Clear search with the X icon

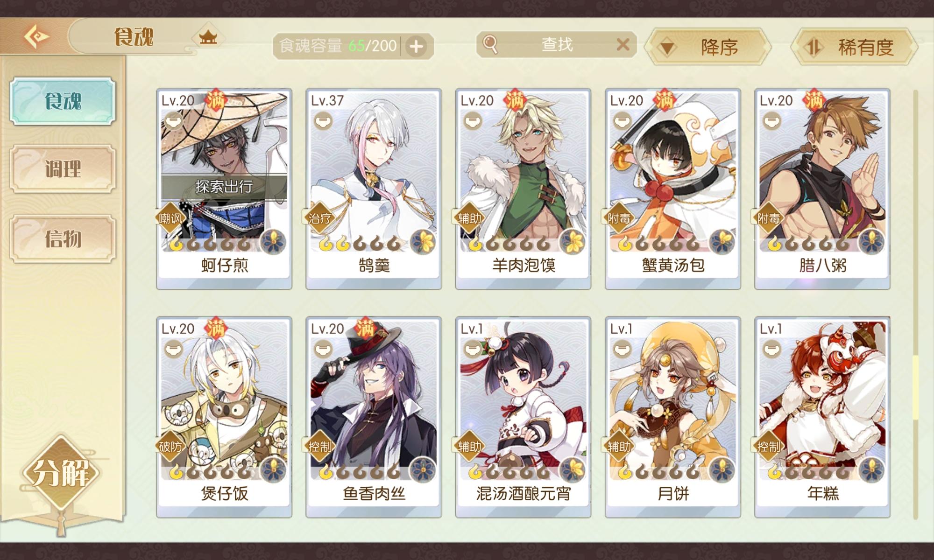click(x=623, y=45)
